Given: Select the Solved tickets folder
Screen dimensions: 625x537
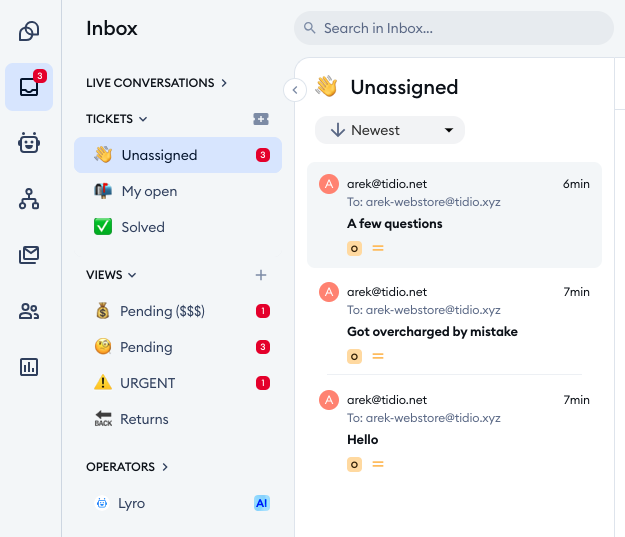Looking at the screenshot, I should click(178, 227).
